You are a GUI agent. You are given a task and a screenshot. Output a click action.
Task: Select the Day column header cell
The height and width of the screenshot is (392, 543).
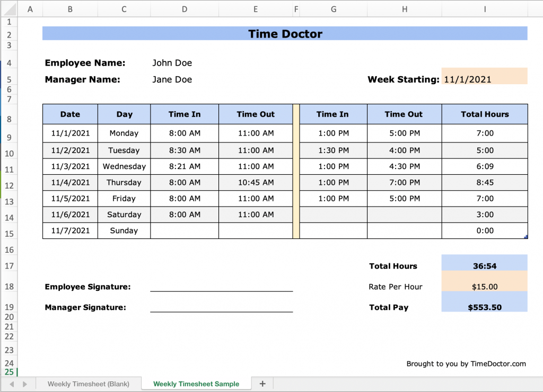point(124,114)
